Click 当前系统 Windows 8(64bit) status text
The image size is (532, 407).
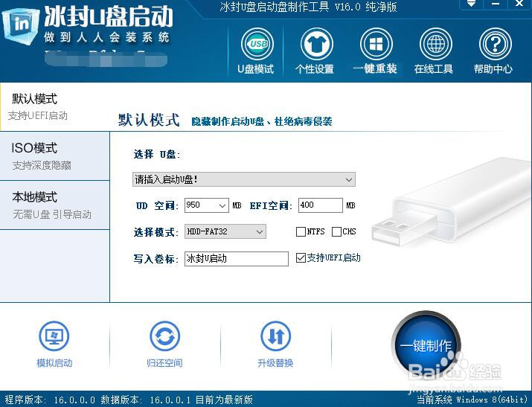click(472, 400)
